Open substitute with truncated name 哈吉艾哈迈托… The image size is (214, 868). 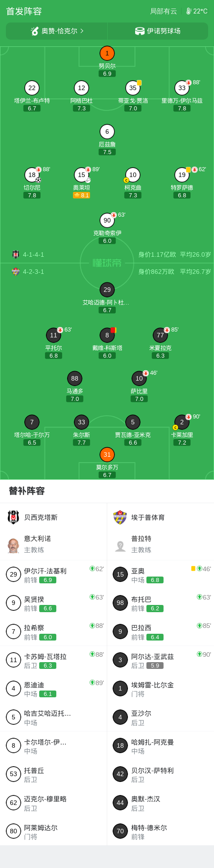47,713
